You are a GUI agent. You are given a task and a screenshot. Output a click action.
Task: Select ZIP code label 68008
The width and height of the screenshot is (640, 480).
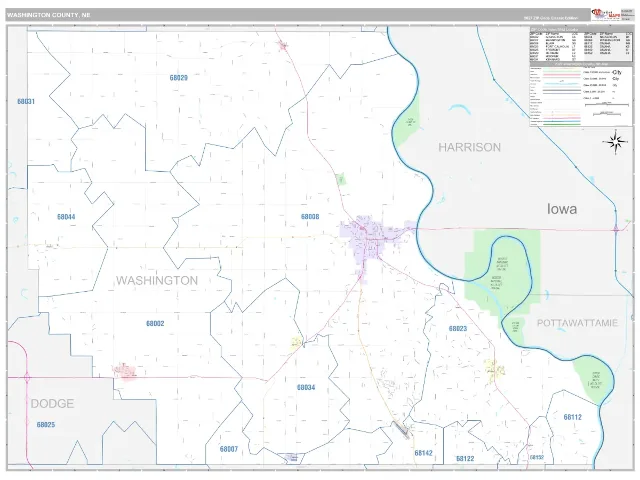pyautogui.click(x=310, y=217)
